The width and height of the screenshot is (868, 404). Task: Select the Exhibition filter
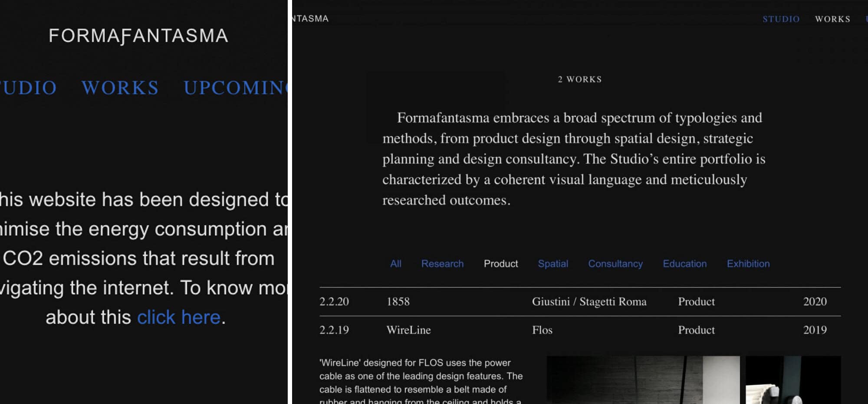pyautogui.click(x=748, y=264)
